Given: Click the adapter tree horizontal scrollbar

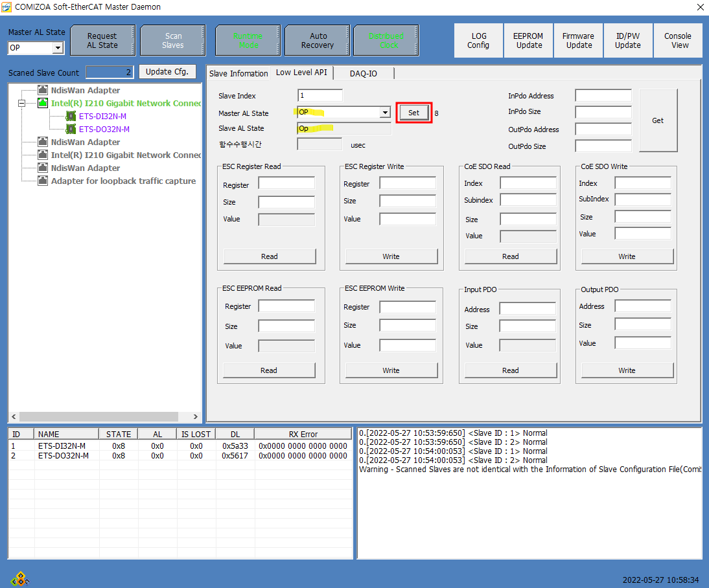Looking at the screenshot, I should pyautogui.click(x=97, y=417).
